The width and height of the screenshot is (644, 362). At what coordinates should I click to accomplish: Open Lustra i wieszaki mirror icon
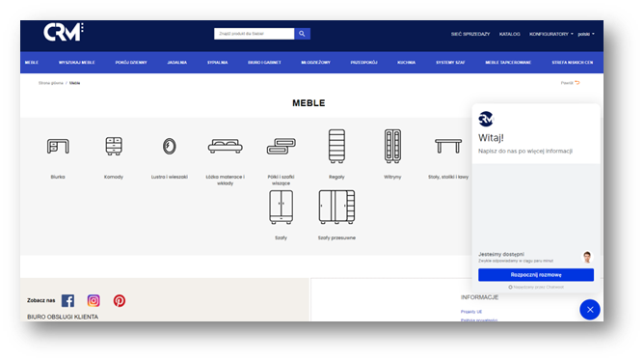[170, 146]
